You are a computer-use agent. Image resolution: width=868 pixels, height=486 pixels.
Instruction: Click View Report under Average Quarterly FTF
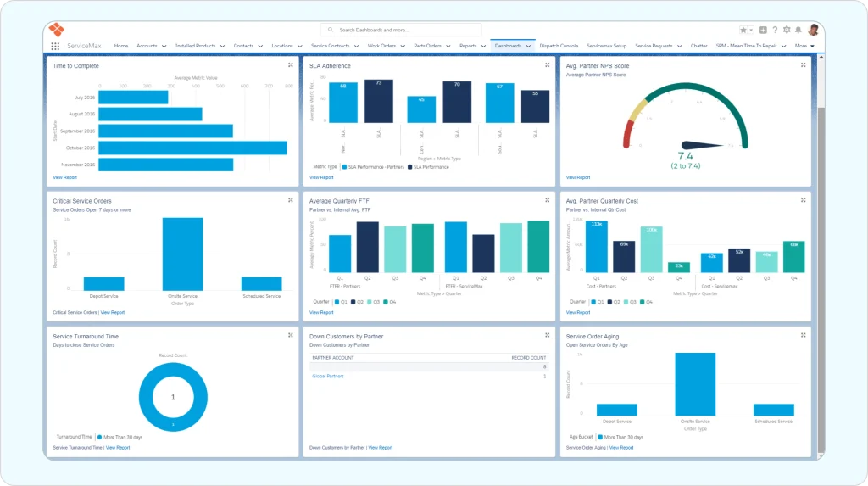coord(321,312)
